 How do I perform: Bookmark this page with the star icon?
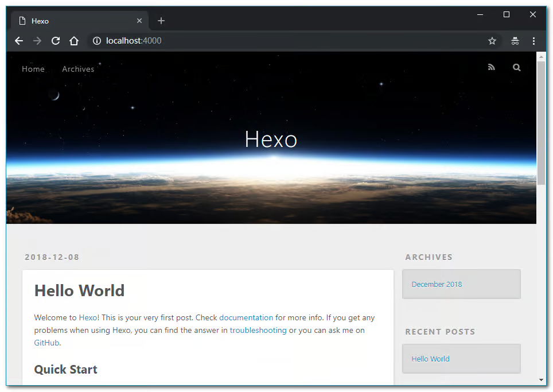click(x=492, y=41)
